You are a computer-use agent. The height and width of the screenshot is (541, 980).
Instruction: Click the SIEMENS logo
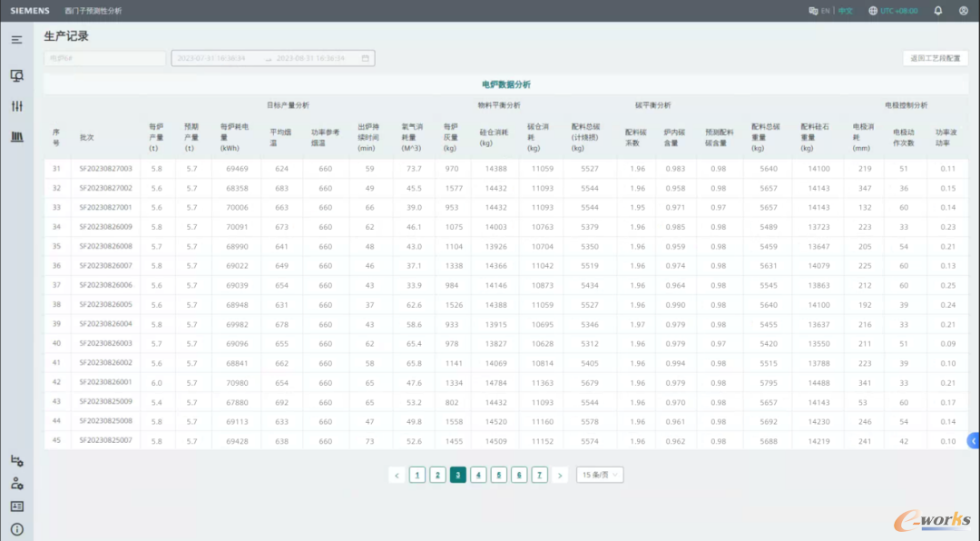point(30,11)
